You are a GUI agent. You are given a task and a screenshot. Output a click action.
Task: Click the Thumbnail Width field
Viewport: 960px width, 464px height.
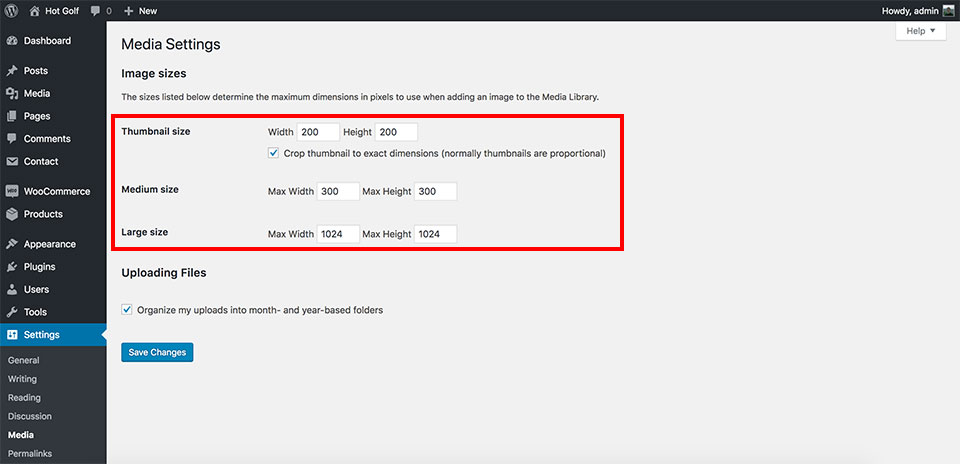coord(318,132)
